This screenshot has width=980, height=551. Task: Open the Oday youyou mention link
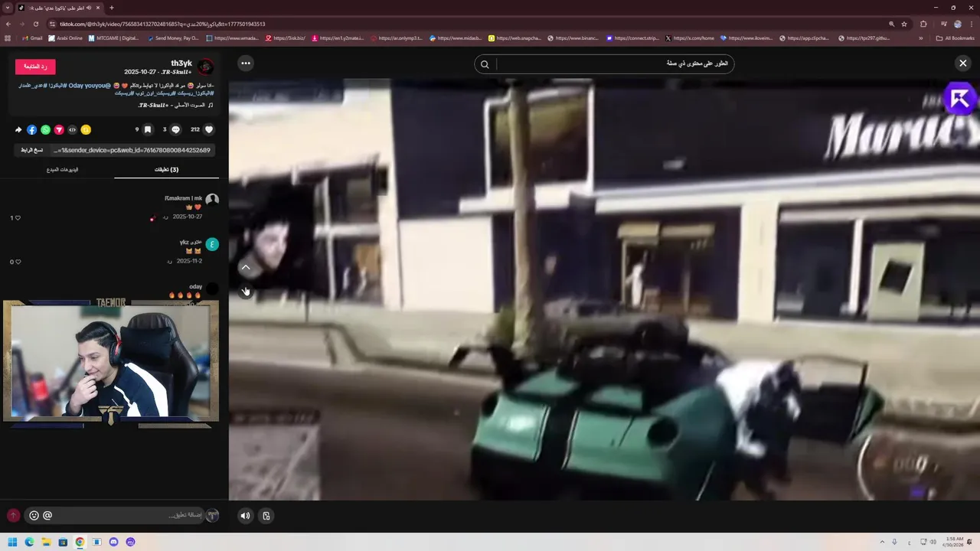90,86
